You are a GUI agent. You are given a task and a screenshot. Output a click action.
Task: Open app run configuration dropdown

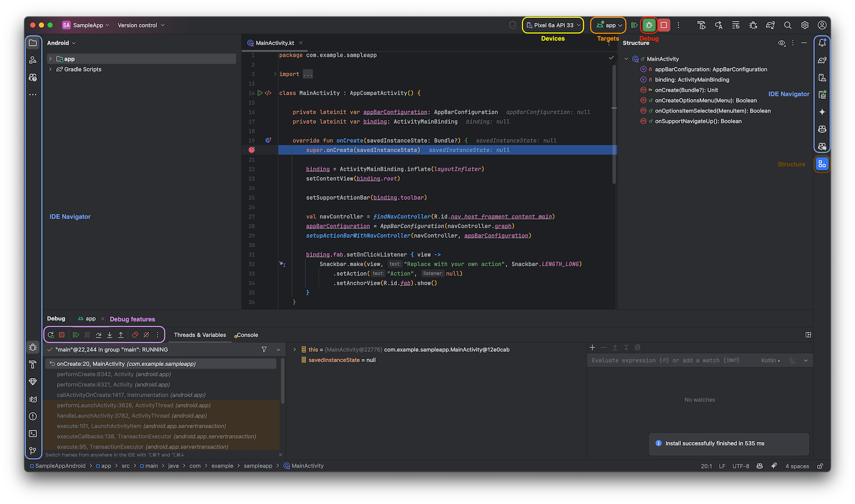(x=609, y=25)
